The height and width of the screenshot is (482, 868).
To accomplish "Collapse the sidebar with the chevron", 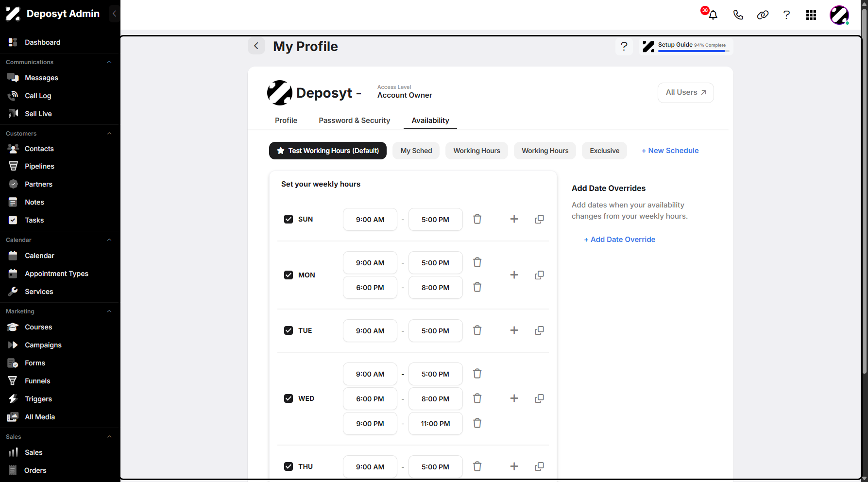I will point(114,14).
